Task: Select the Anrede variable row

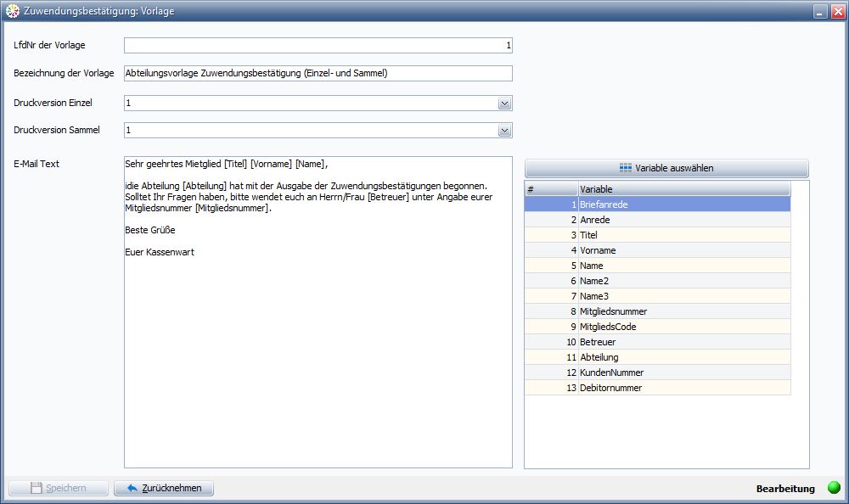Action: (657, 220)
